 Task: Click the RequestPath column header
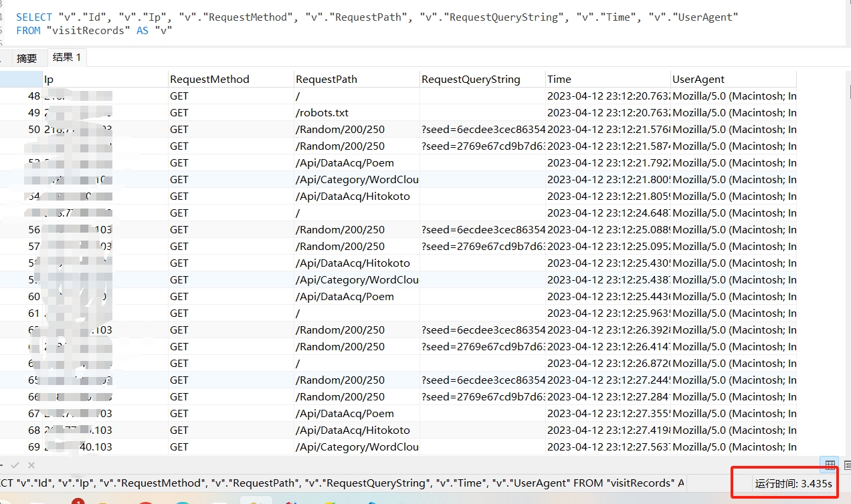click(357, 79)
